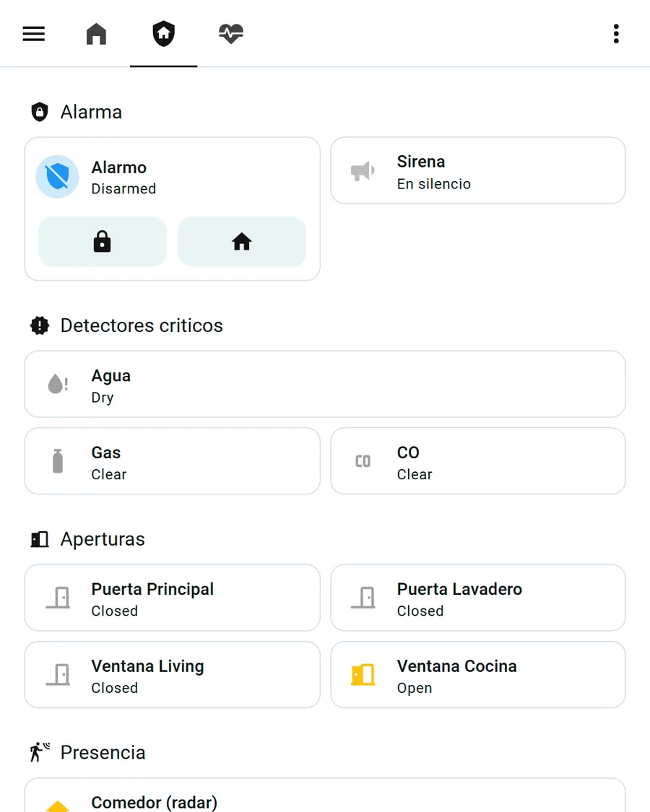650x812 pixels.
Task: Click the 'En silencio' status text
Action: click(434, 184)
